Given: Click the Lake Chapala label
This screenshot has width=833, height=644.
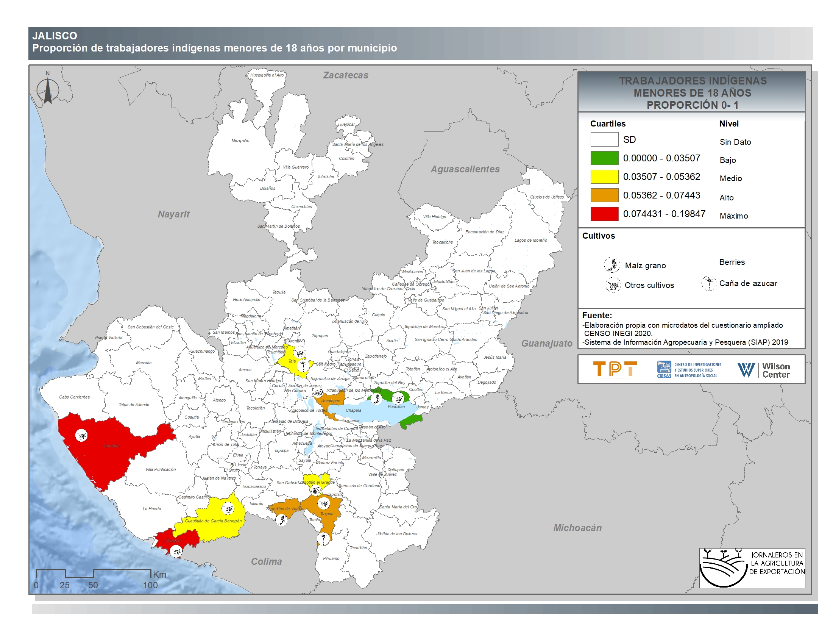Looking at the screenshot, I should tap(353, 411).
